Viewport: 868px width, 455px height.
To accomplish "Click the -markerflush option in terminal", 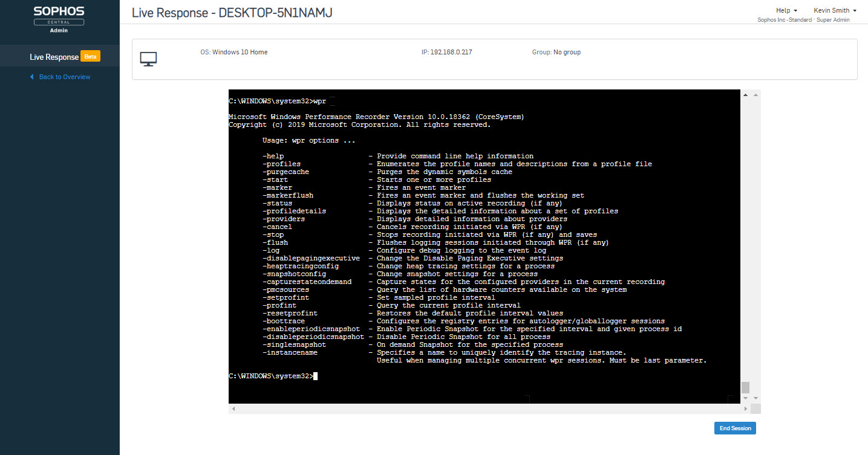I will click(x=288, y=195).
